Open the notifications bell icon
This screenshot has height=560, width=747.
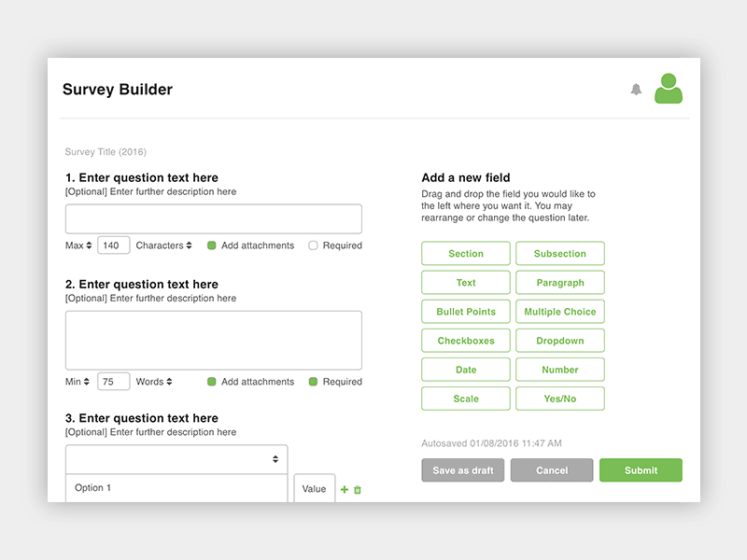coord(636,90)
